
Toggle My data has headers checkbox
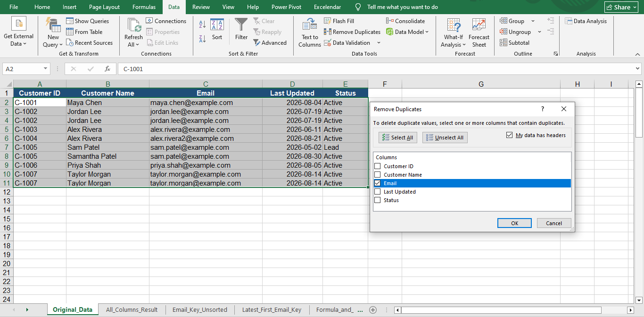coord(509,135)
